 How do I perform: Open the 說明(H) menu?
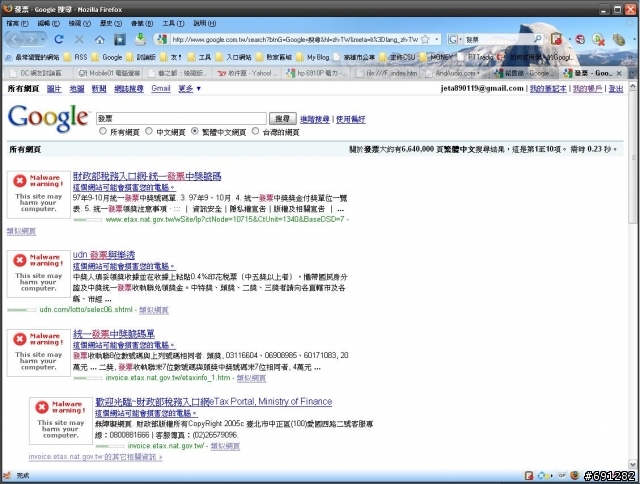pos(204,23)
